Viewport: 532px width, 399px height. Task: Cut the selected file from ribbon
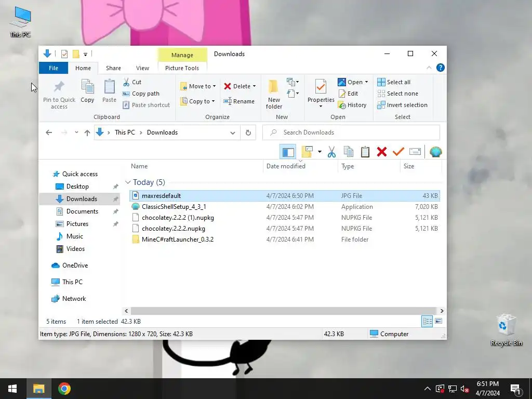pyautogui.click(x=132, y=82)
